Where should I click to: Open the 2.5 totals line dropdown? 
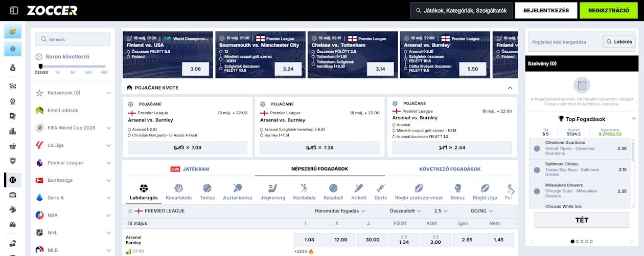(441, 211)
